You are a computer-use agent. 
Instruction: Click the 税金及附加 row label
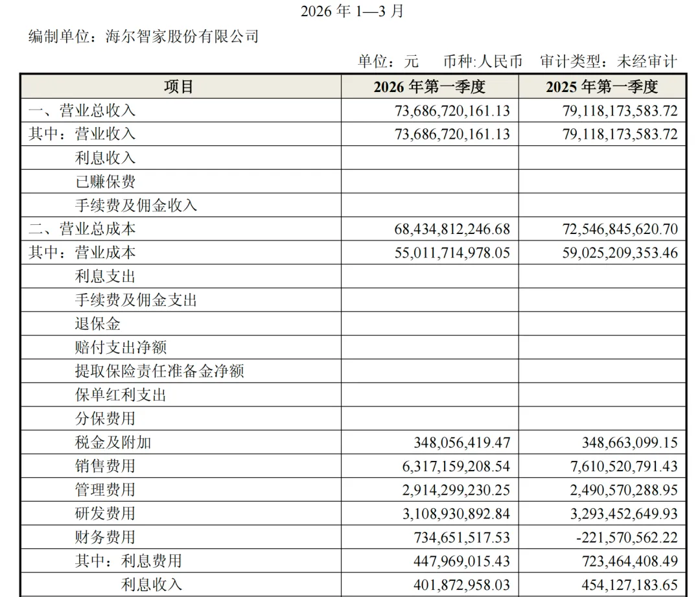tap(113, 443)
